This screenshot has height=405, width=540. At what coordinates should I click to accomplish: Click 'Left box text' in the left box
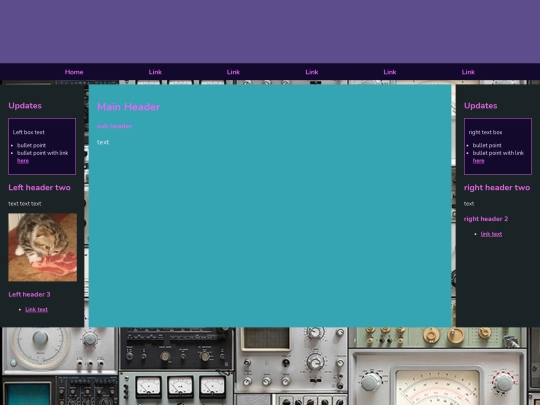point(29,132)
